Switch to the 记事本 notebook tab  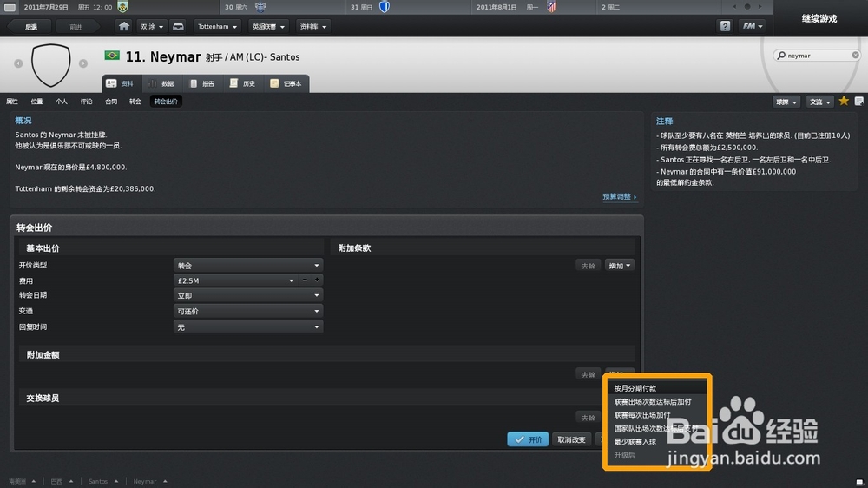(286, 83)
